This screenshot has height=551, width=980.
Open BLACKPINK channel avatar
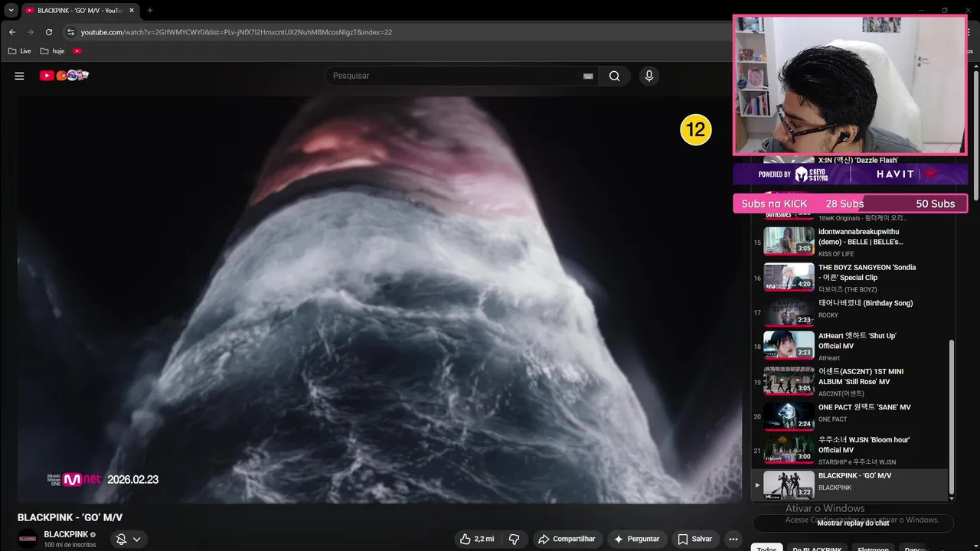coord(28,539)
